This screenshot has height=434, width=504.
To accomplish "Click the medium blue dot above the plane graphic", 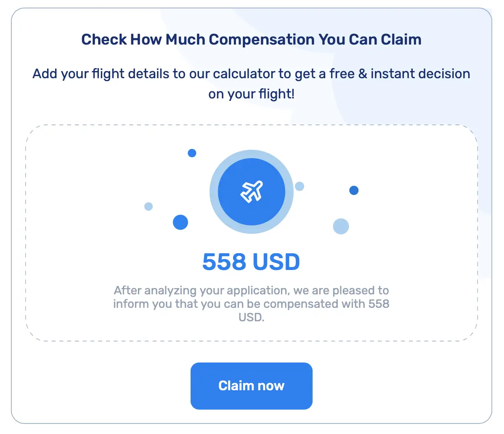I will pyautogui.click(x=192, y=153).
